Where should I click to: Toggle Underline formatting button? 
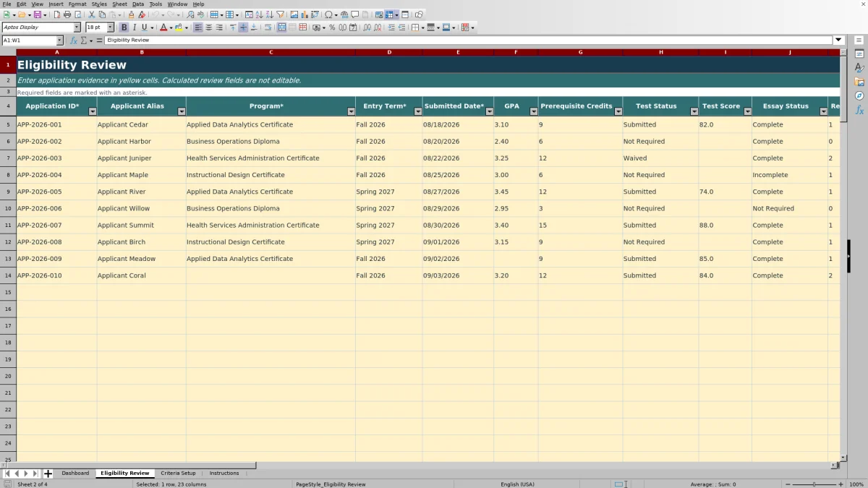145,27
